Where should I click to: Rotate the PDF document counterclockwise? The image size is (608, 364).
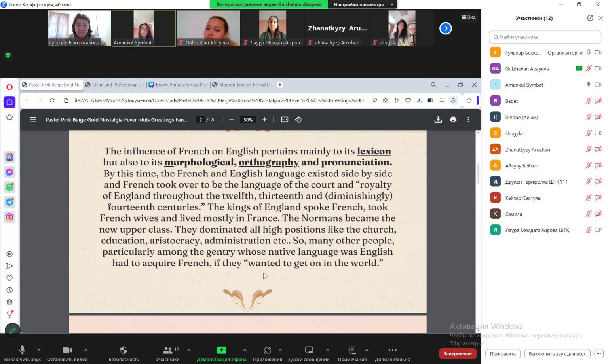point(298,119)
